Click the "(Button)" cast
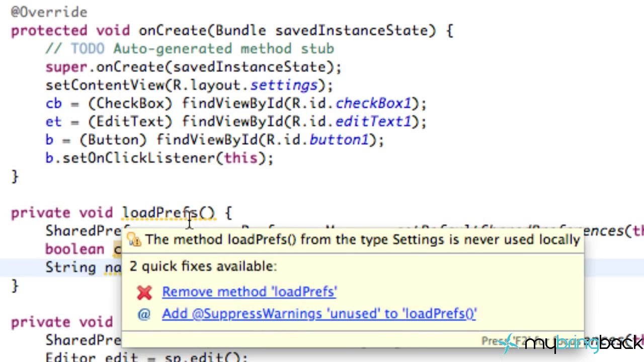This screenshot has width=644, height=362. pyautogui.click(x=113, y=140)
